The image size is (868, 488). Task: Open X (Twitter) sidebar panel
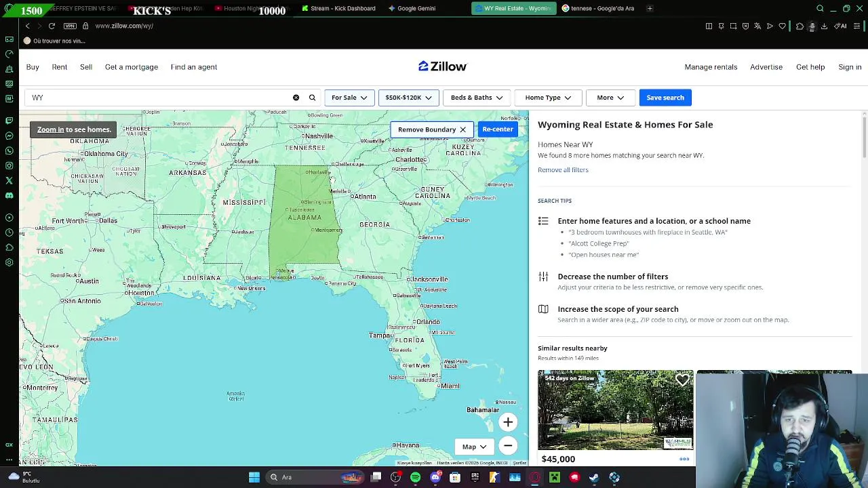coord(9,180)
